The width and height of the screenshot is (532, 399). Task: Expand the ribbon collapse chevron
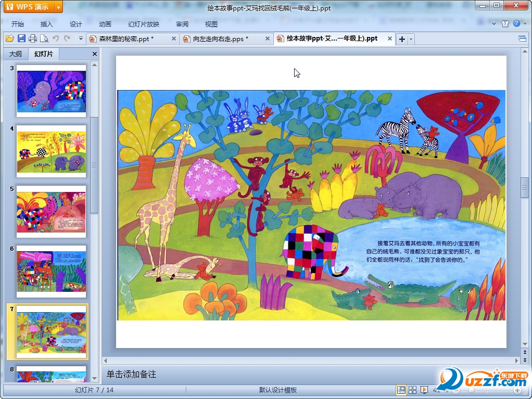494,24
